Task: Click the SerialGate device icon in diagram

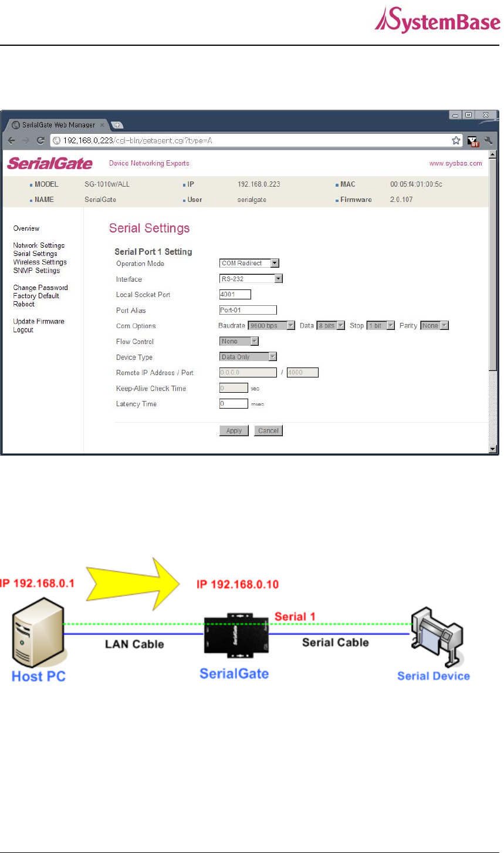Action: (236, 635)
